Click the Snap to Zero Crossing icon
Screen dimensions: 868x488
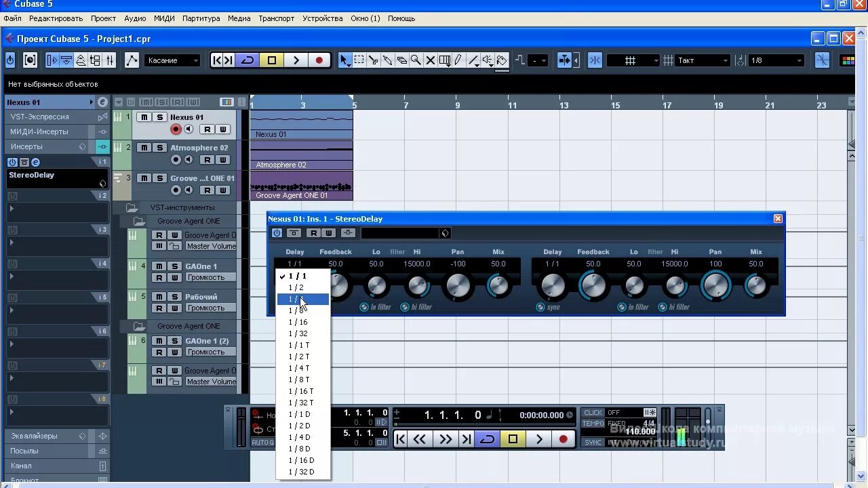click(822, 60)
